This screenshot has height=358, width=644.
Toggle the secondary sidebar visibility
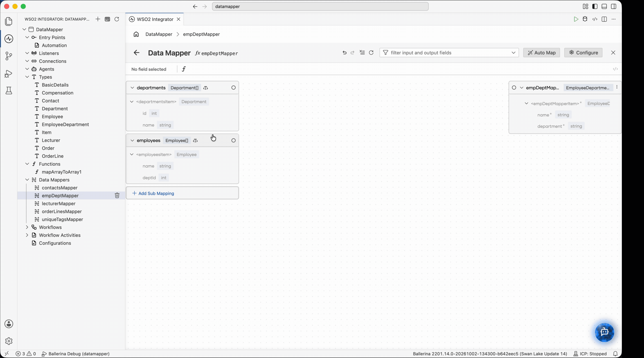click(x=614, y=6)
